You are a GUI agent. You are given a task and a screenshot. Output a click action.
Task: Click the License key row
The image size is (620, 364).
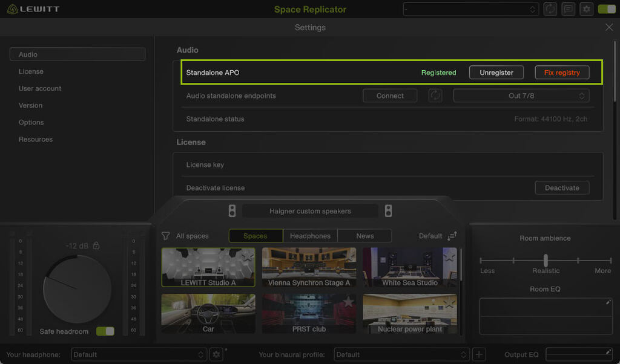click(387, 164)
